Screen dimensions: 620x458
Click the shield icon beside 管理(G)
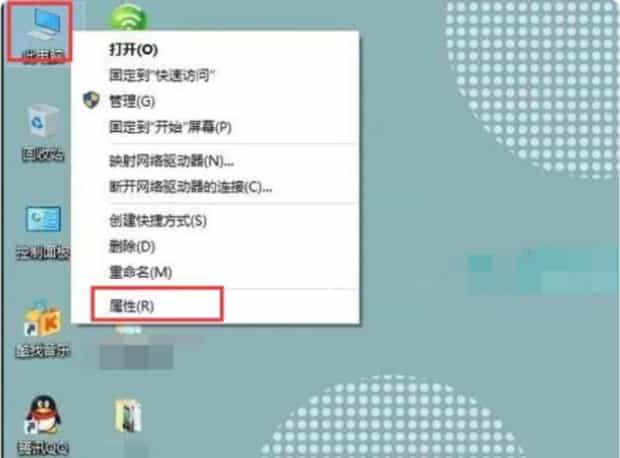coord(91,100)
